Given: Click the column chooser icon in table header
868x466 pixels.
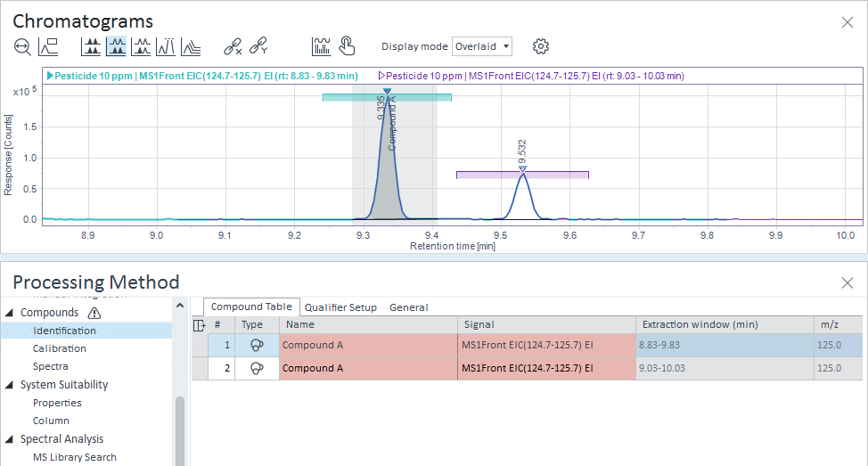Looking at the screenshot, I should 200,325.
